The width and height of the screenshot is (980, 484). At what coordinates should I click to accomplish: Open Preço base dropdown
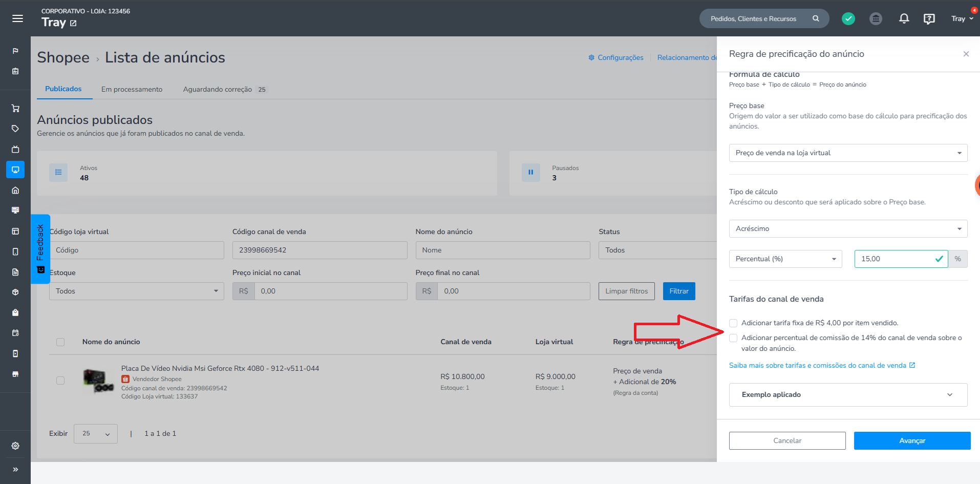point(848,153)
